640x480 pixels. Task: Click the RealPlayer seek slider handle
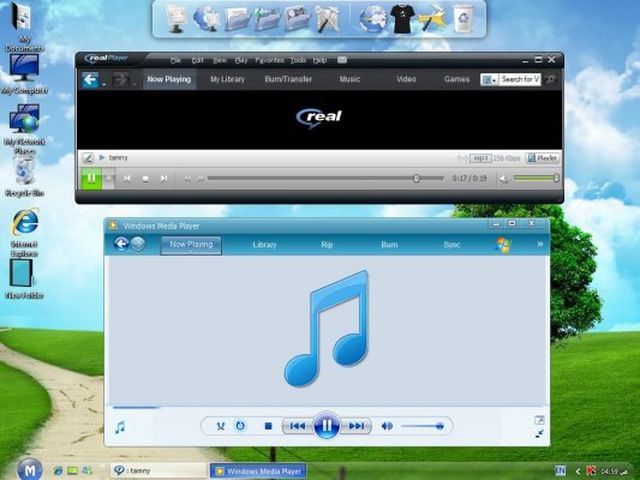point(416,178)
